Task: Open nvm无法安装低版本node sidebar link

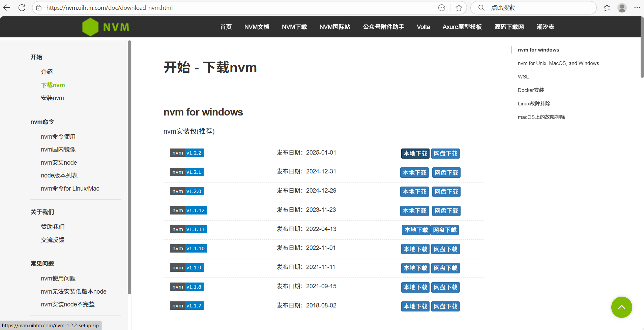Action: [74, 292]
